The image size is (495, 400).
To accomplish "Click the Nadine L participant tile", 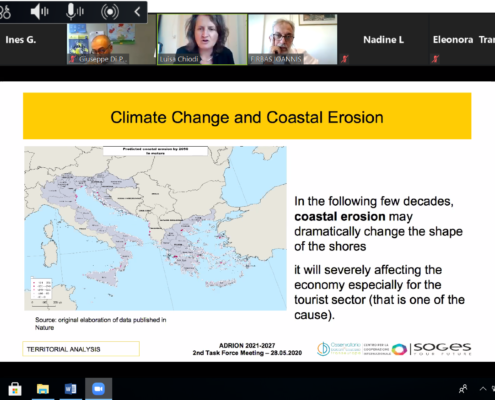I will 383,39.
